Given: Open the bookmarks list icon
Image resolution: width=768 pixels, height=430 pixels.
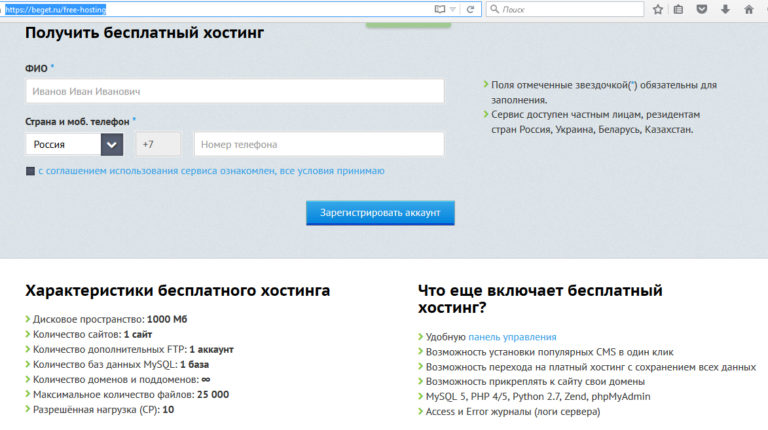Looking at the screenshot, I should tap(679, 9).
